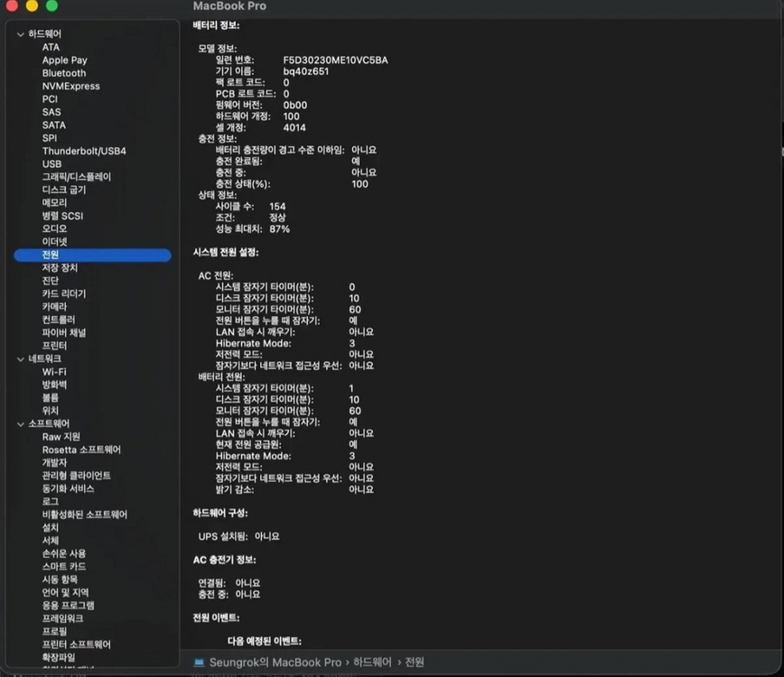Image resolution: width=784 pixels, height=677 pixels.
Task: Select 이더넷 in the sidebar
Action: (x=54, y=242)
